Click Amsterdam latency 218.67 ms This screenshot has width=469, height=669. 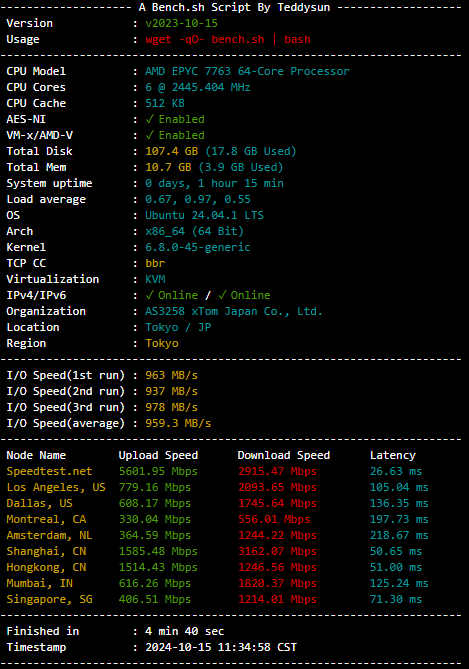399,535
